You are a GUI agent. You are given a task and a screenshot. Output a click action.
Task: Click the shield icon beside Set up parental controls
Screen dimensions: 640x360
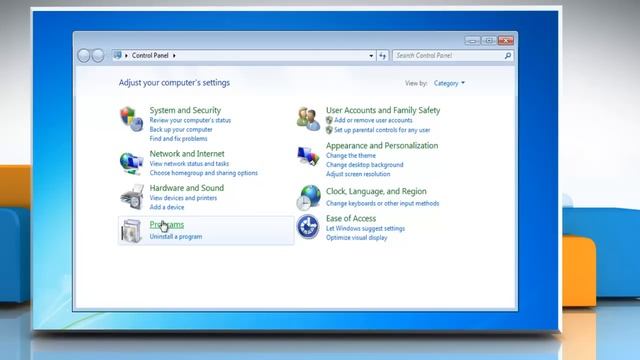tap(329, 130)
